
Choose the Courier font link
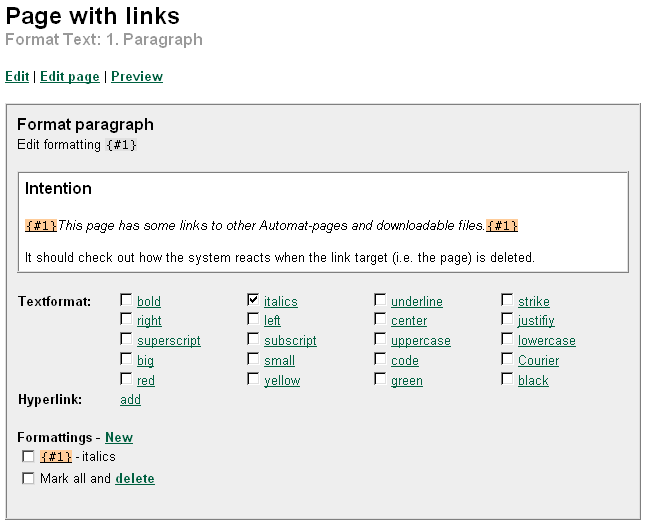pos(538,360)
